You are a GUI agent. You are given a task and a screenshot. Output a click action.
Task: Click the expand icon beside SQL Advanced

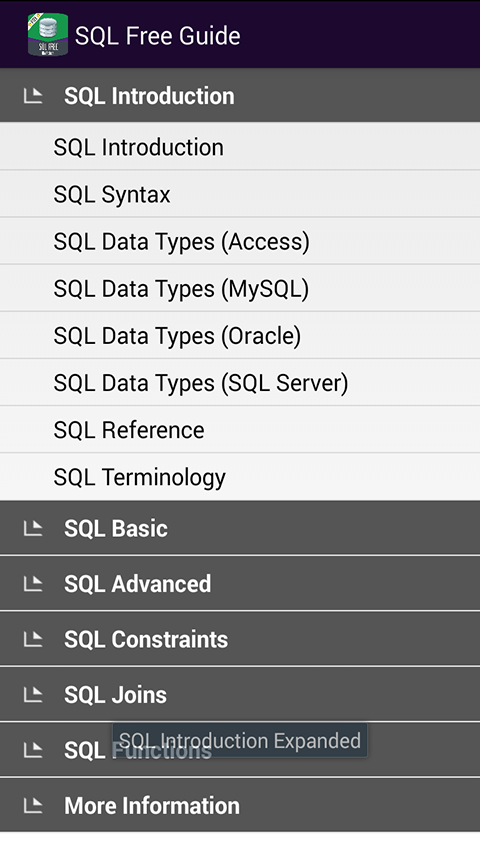33,584
